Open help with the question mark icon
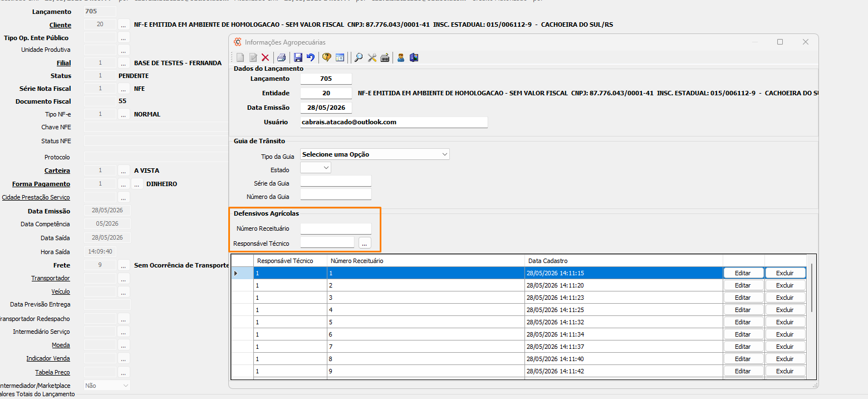The image size is (868, 399). (327, 57)
